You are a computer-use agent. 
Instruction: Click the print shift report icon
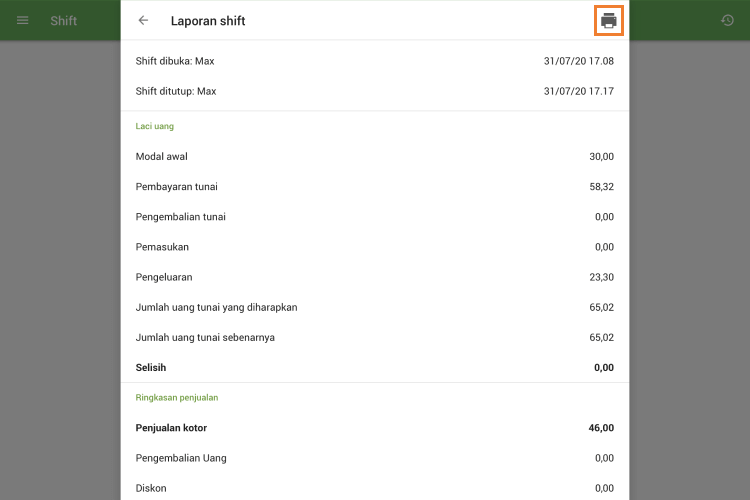click(x=609, y=20)
